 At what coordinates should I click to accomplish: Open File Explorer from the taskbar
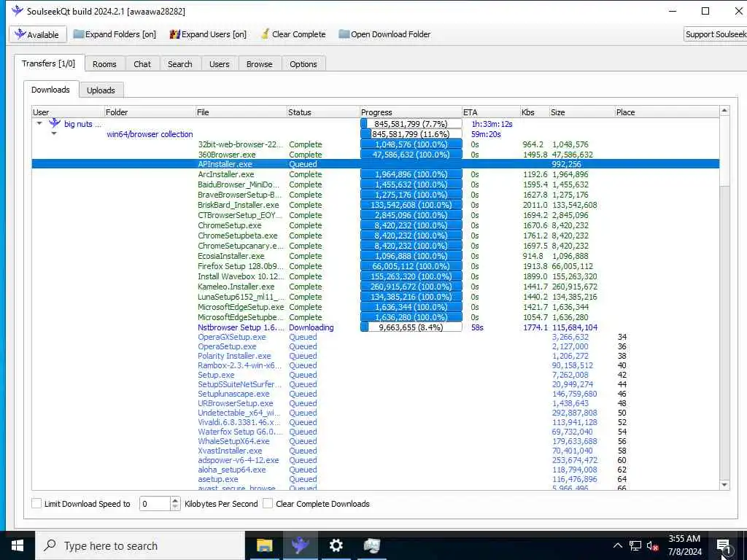coord(264,545)
